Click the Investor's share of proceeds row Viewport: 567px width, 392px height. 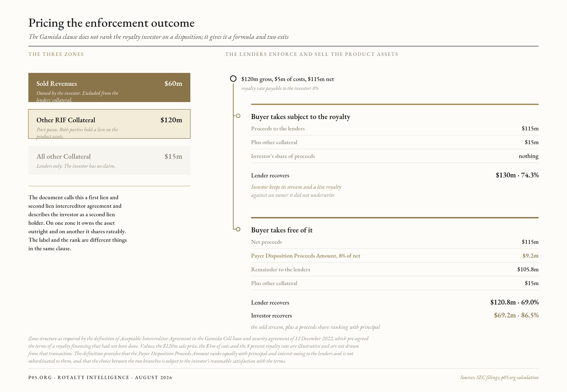394,156
